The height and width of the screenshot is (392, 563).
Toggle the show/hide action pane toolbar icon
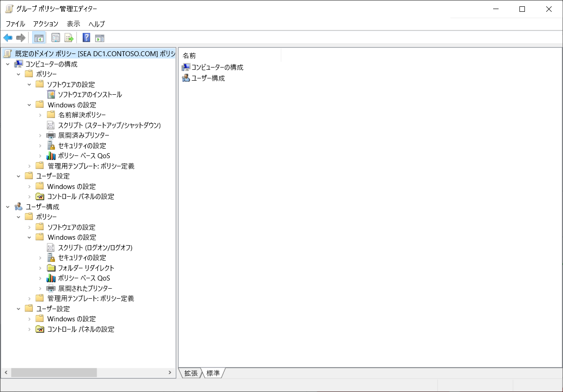(x=100, y=38)
